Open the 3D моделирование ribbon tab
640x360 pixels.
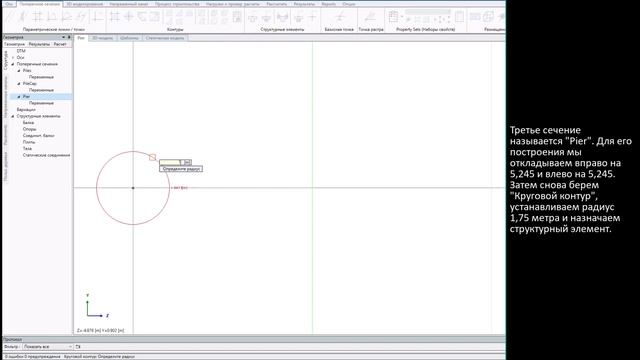[84, 4]
